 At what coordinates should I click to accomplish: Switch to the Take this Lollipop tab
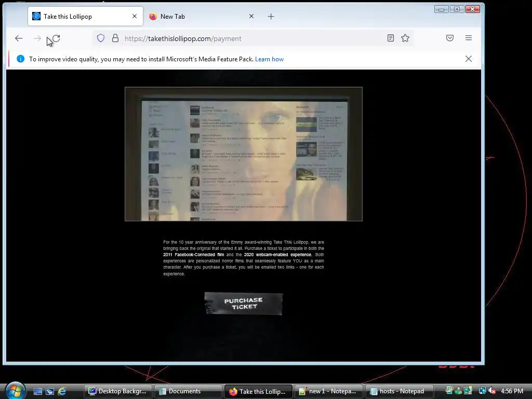tap(86, 16)
